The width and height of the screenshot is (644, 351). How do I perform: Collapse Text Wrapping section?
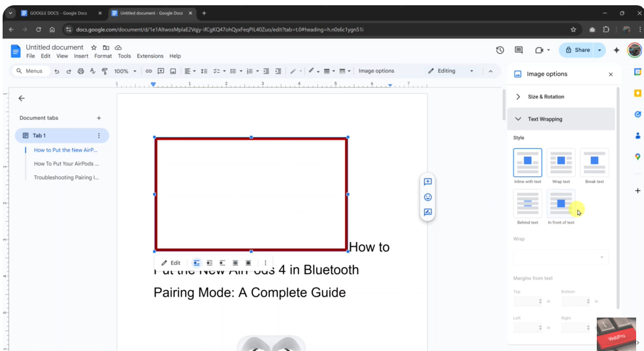click(561, 119)
